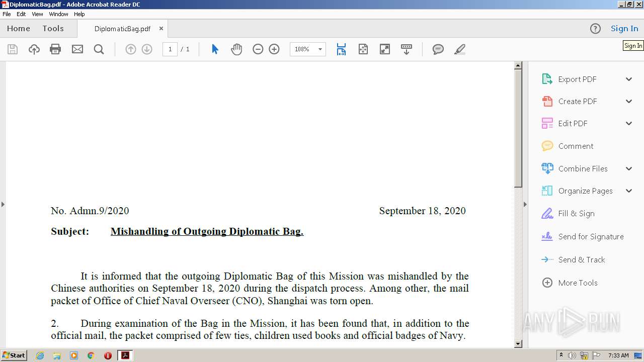Open the Window menu
The height and width of the screenshot is (362, 644).
point(58,14)
